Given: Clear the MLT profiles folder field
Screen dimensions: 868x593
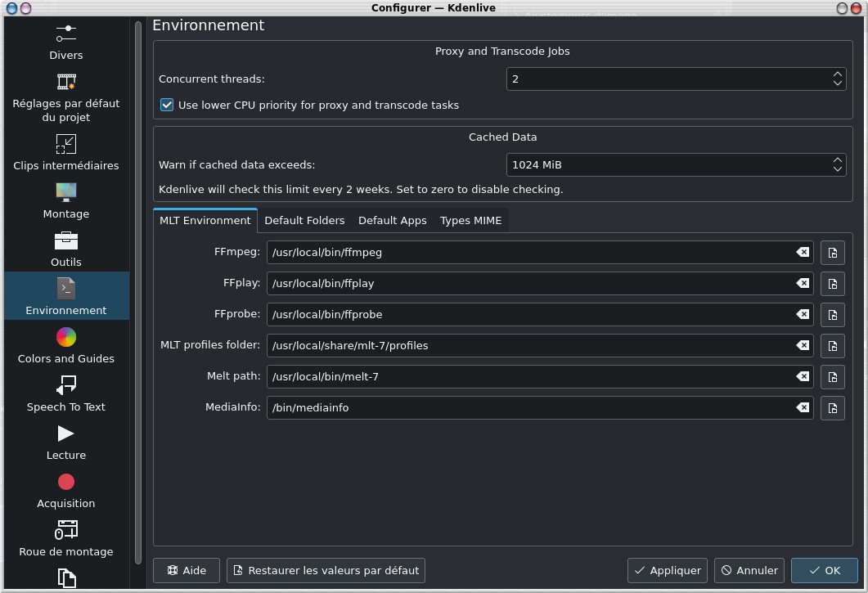Looking at the screenshot, I should pos(803,345).
